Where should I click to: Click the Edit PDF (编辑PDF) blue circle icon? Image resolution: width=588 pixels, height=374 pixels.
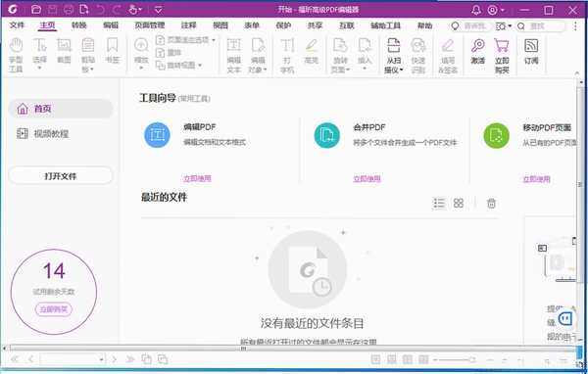[x=157, y=135]
